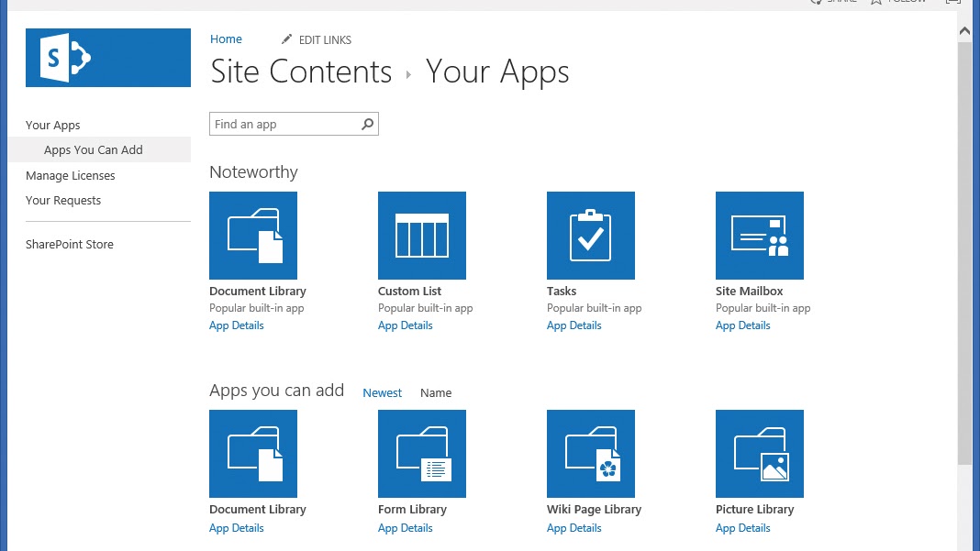
Task: Sort apps by Name
Action: point(436,393)
